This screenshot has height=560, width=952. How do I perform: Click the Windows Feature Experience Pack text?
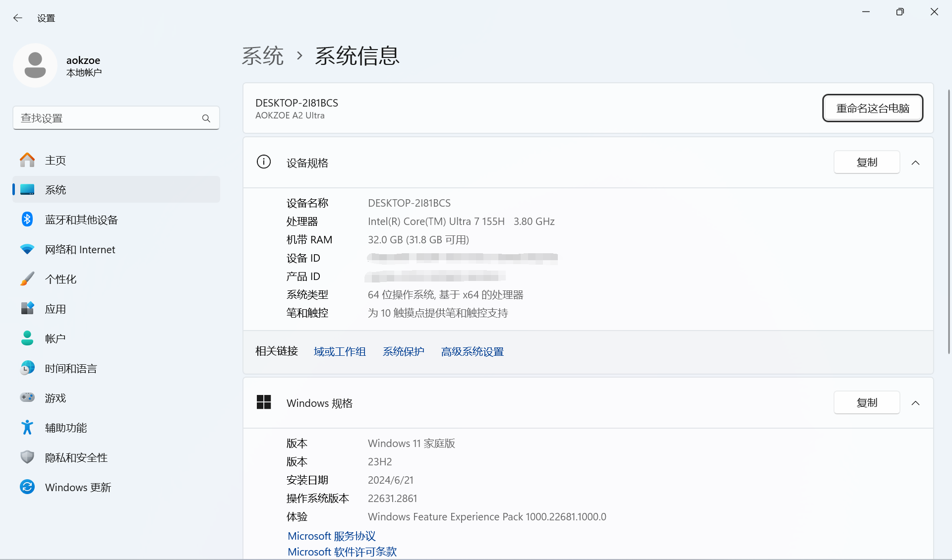click(487, 516)
